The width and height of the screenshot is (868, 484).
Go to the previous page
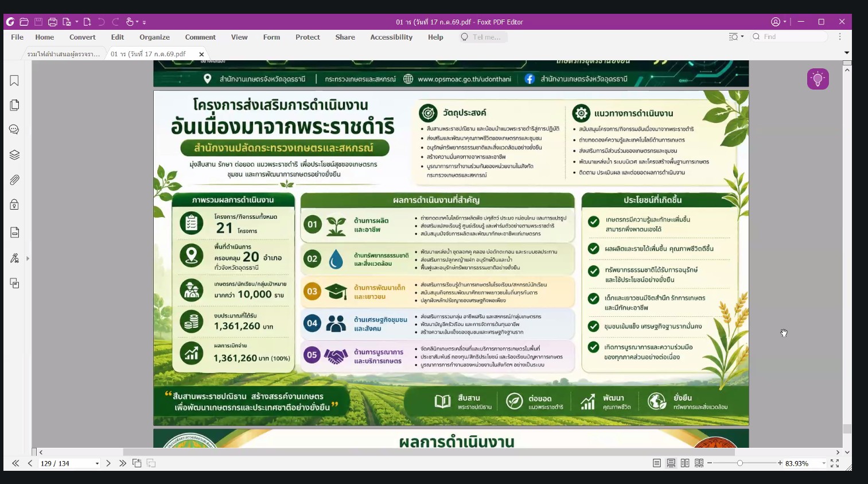[x=30, y=463]
